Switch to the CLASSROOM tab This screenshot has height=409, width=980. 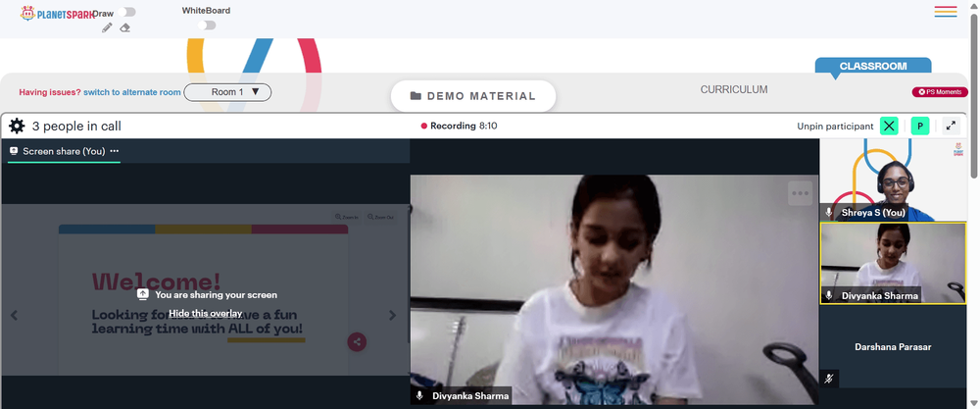[872, 67]
